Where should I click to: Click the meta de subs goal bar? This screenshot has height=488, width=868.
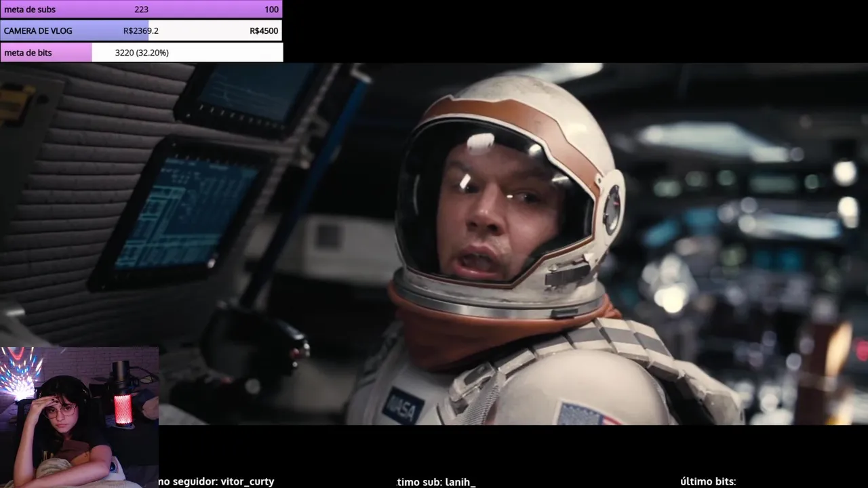[x=141, y=9]
